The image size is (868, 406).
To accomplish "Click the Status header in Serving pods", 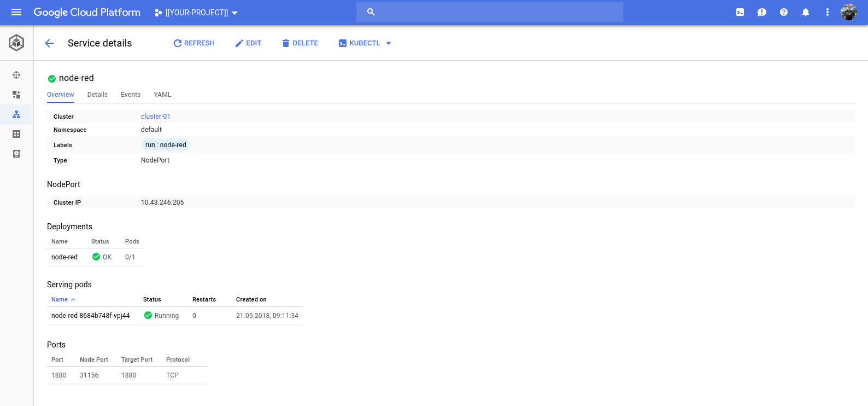I will (x=152, y=300).
